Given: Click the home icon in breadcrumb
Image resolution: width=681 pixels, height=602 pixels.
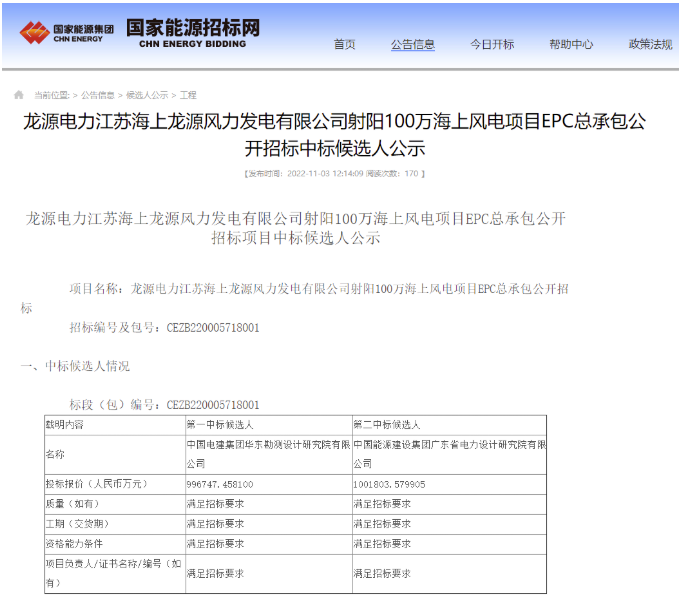Looking at the screenshot, I should coord(19,95).
